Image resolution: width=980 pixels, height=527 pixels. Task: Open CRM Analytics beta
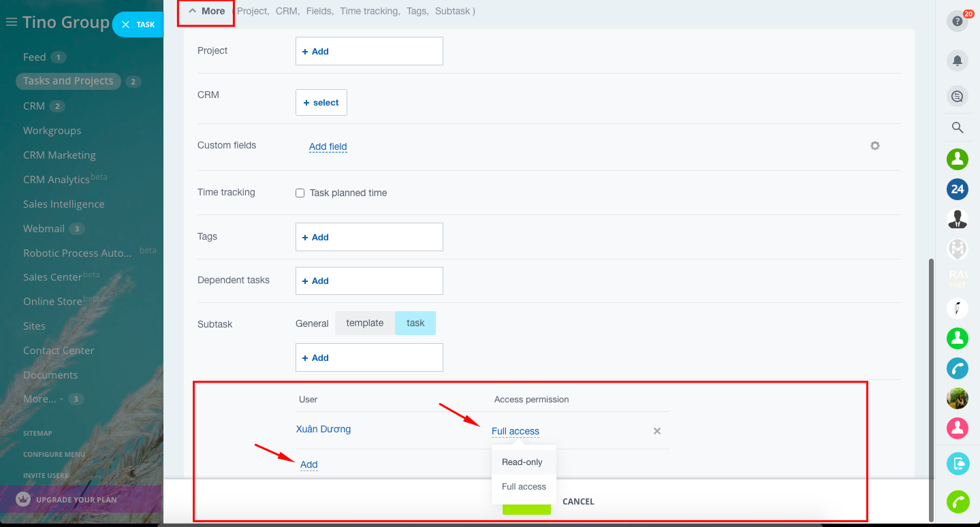coord(65,179)
